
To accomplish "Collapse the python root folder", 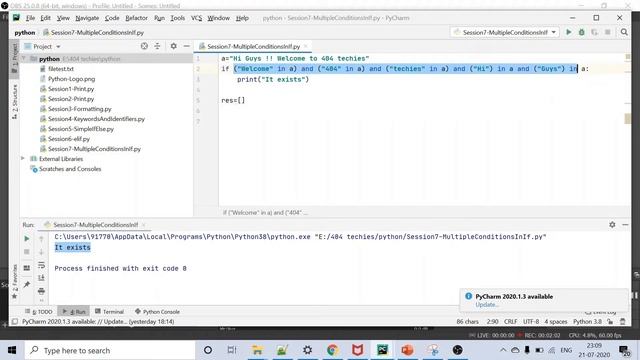I will coord(24,59).
